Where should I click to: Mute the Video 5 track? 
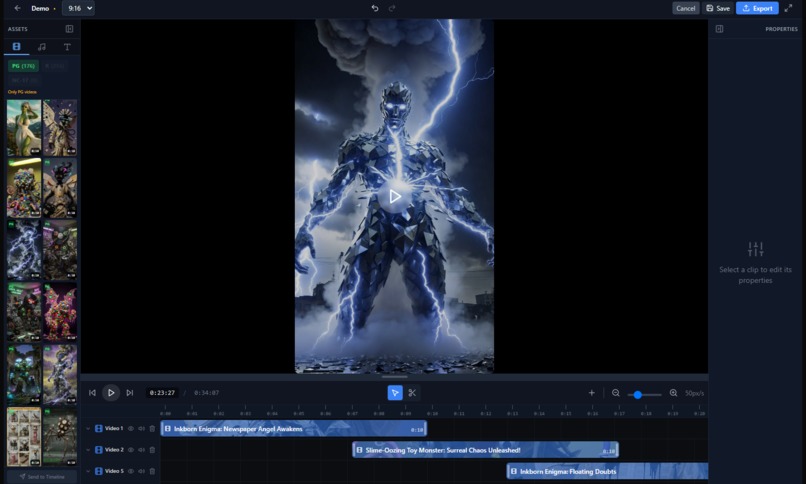(x=141, y=471)
